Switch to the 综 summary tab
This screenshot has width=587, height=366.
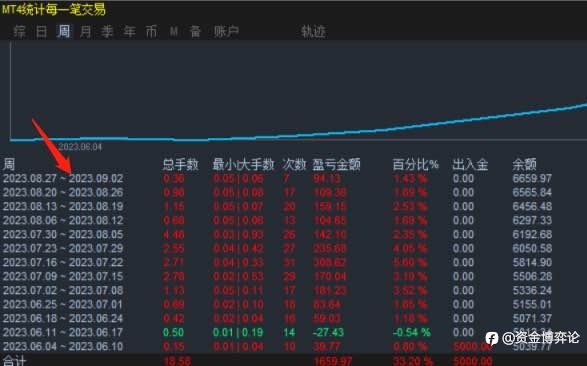coord(19,32)
